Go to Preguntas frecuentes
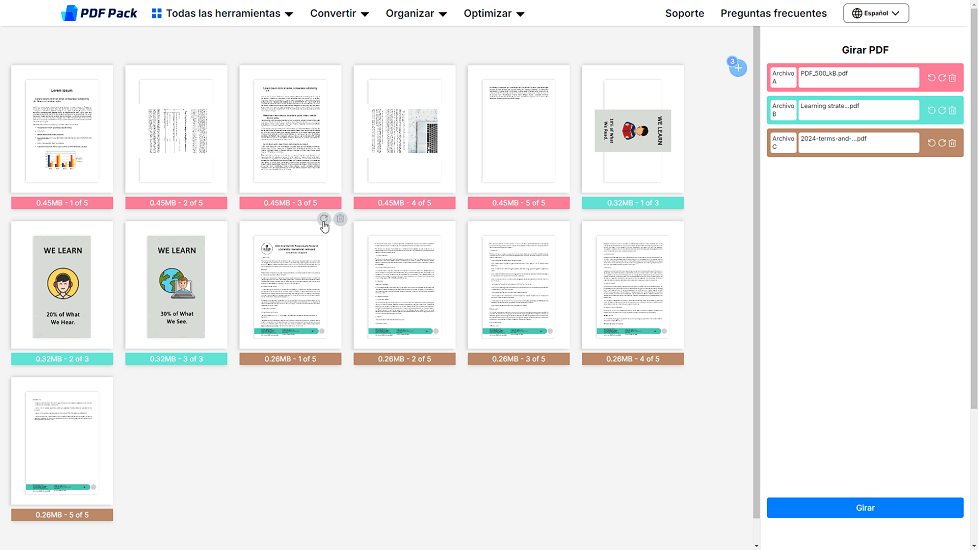The width and height of the screenshot is (978, 550). click(773, 14)
